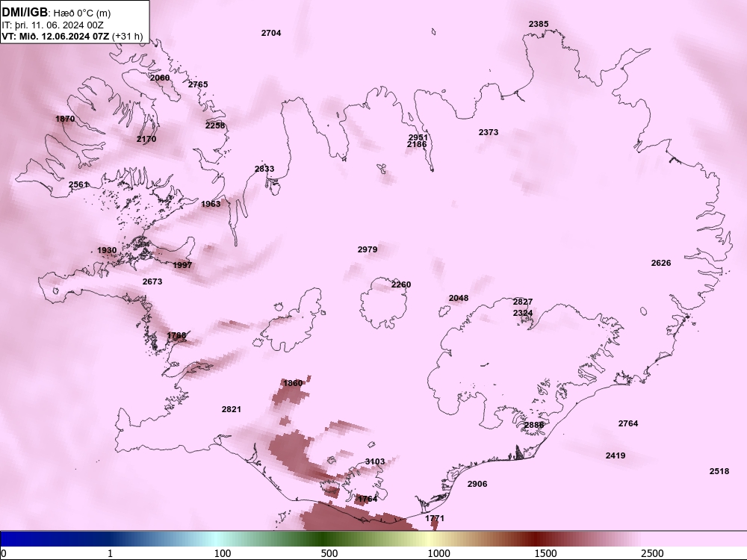Viewport: 747px width, 560px height.
Task: Click the 1860 height value
Action: click(293, 383)
